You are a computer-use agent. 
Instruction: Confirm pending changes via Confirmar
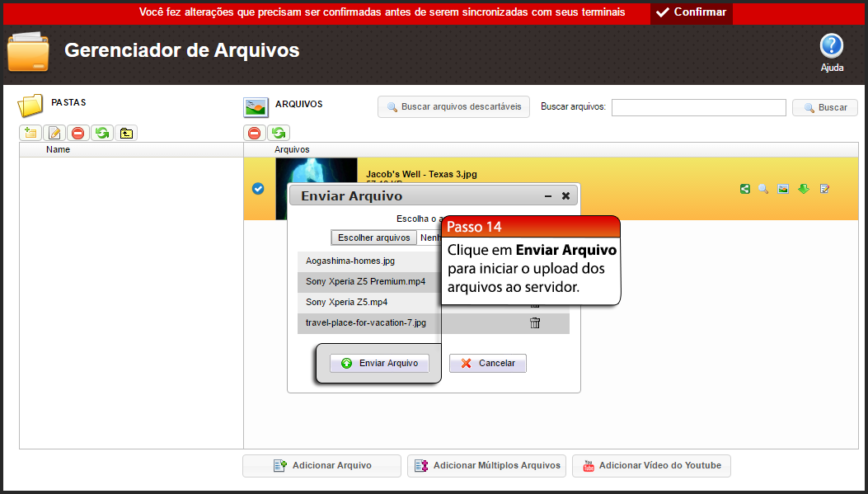click(691, 13)
